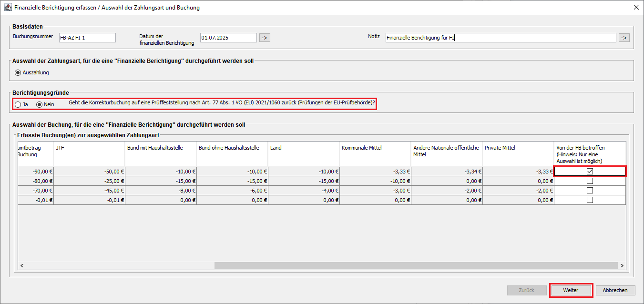This screenshot has width=644, height=304.
Task: Uncheck the FB checkbox in the -90,00 € row
Action: click(x=590, y=172)
